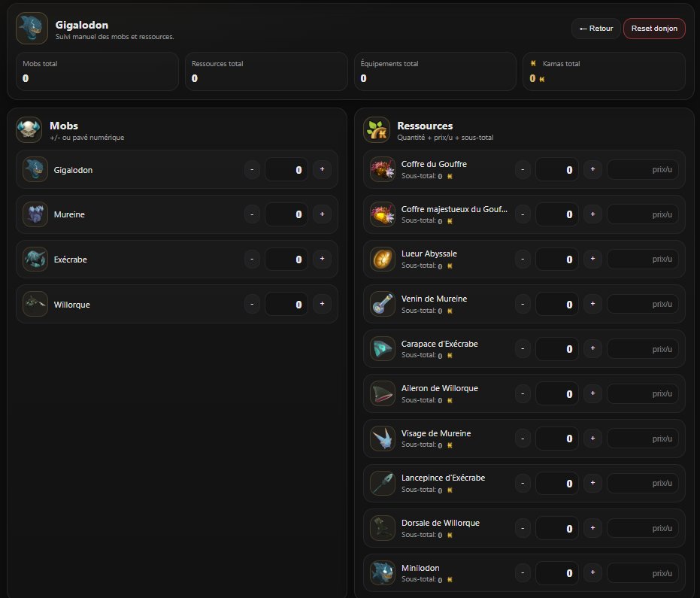700x598 pixels.
Task: Focus the Lueur Abyssale prix/u field
Action: (x=643, y=259)
